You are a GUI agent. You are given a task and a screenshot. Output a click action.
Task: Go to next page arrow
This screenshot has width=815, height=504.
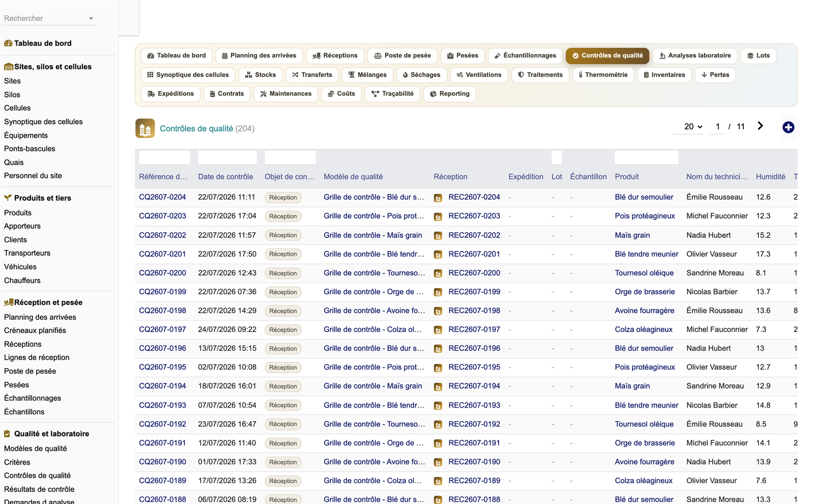[x=760, y=126]
